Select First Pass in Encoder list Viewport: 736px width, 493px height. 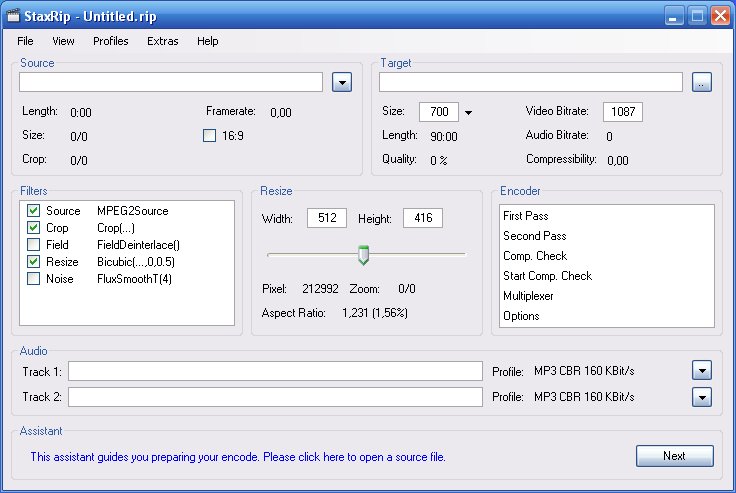pyautogui.click(x=525, y=216)
